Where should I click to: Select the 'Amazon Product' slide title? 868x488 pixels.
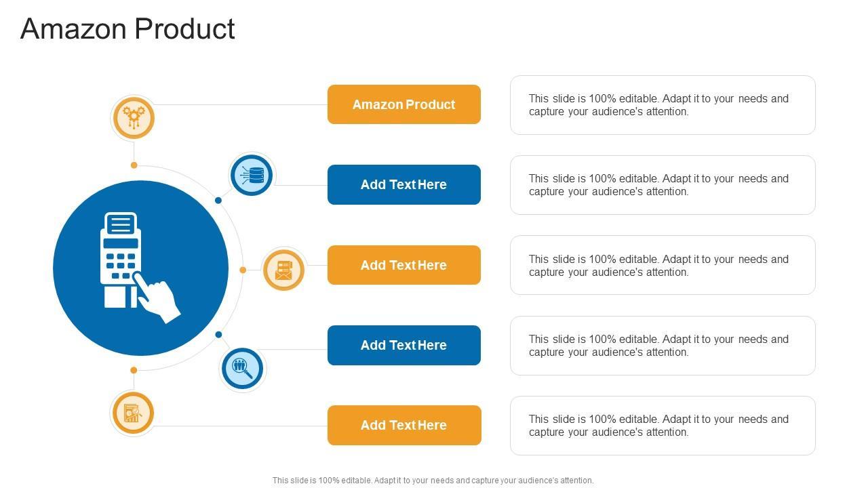(x=127, y=29)
